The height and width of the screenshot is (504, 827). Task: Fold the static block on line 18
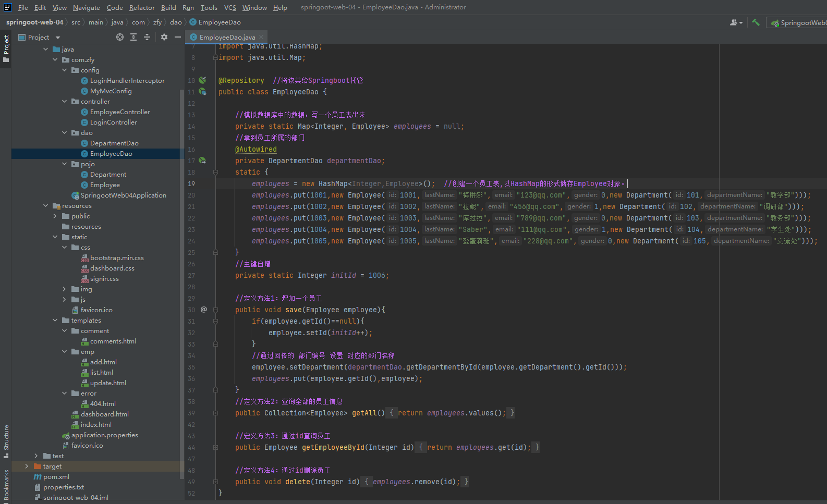pyautogui.click(x=215, y=172)
